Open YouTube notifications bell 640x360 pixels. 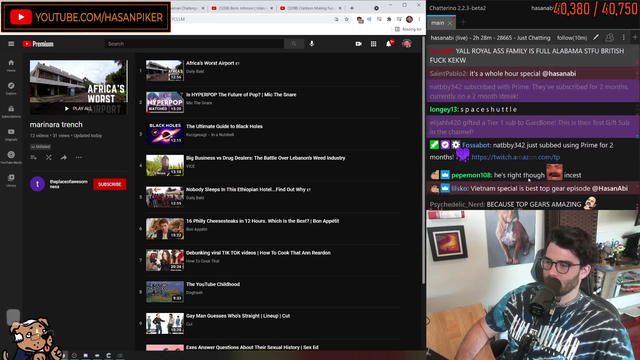point(389,44)
